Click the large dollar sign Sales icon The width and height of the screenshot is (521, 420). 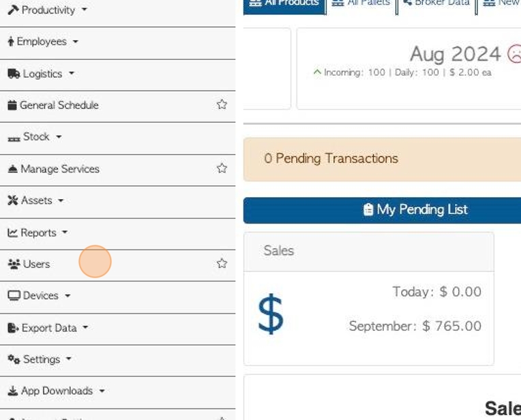[x=271, y=314]
